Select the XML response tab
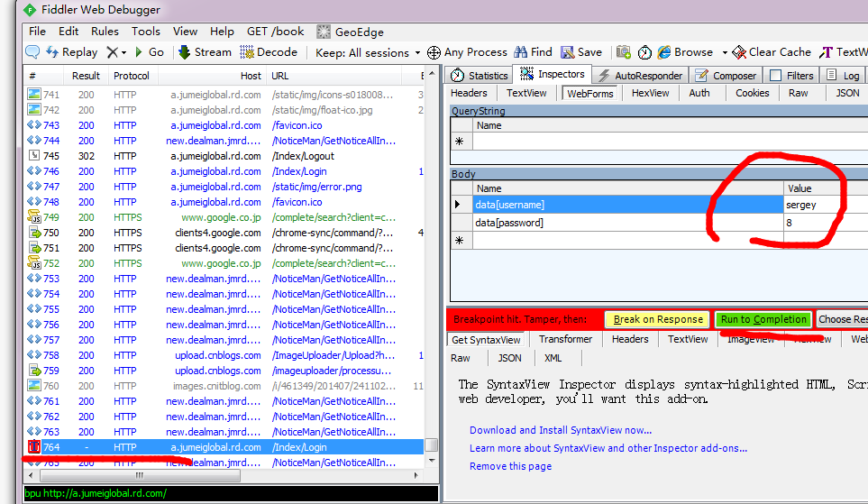 [x=553, y=358]
